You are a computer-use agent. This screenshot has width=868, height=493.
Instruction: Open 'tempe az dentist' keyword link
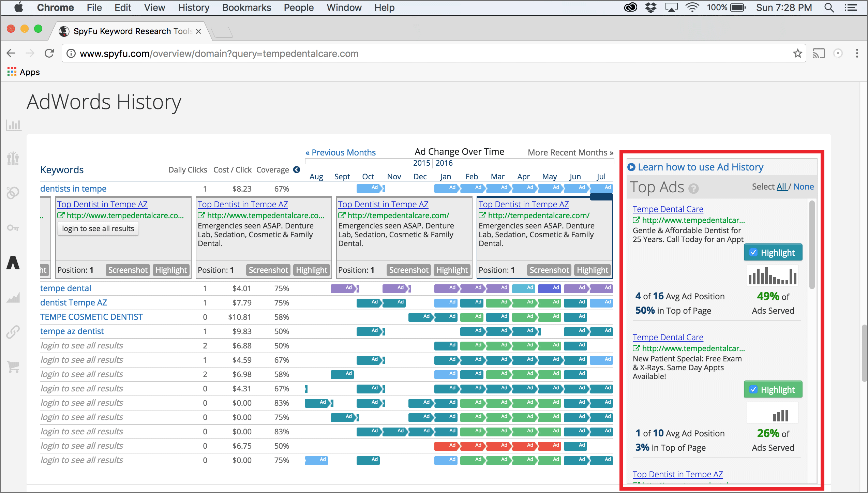[x=72, y=331]
